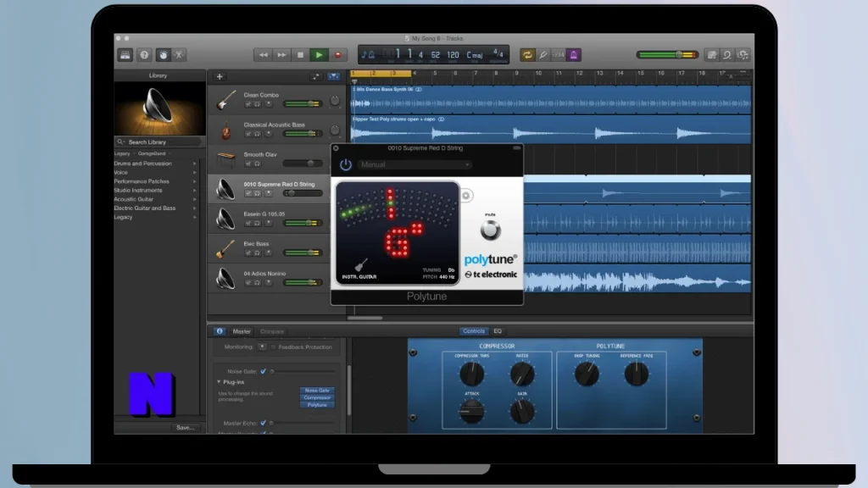Enable the Noise Gate checkbox
Screen dimensions: 868x488
tap(263, 371)
